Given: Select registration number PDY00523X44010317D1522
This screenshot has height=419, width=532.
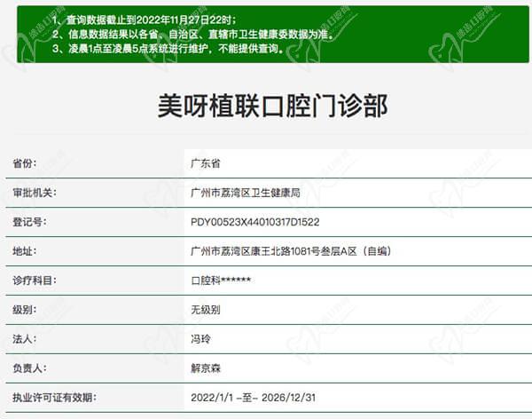Looking at the screenshot, I should pos(255,222).
